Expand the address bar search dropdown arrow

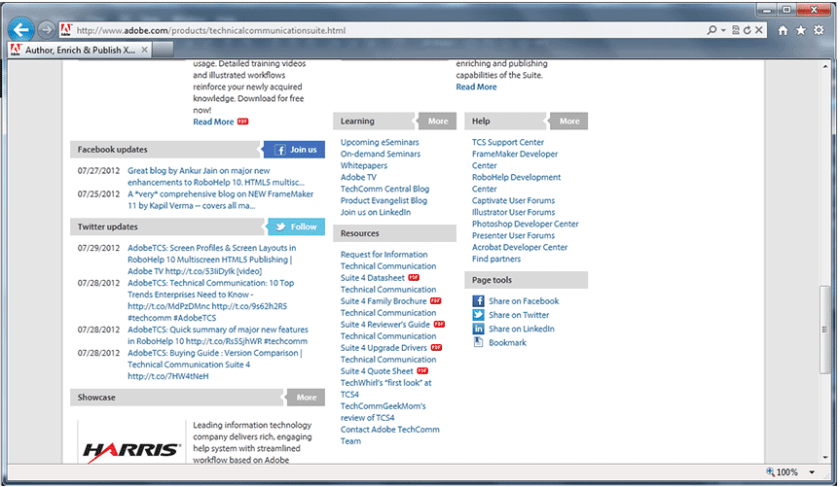[x=723, y=30]
